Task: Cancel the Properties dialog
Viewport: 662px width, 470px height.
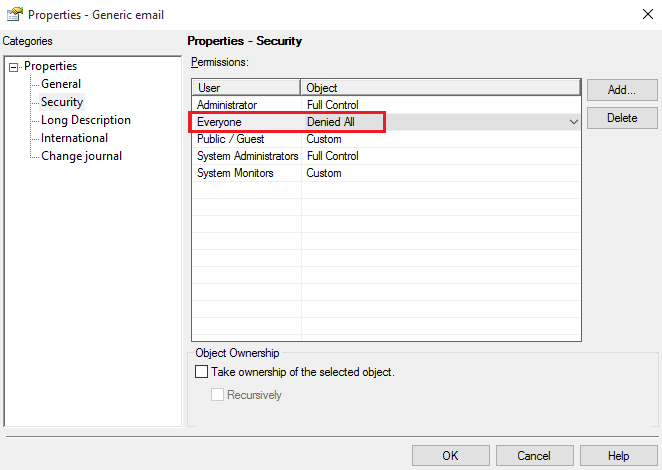Action: 534,456
